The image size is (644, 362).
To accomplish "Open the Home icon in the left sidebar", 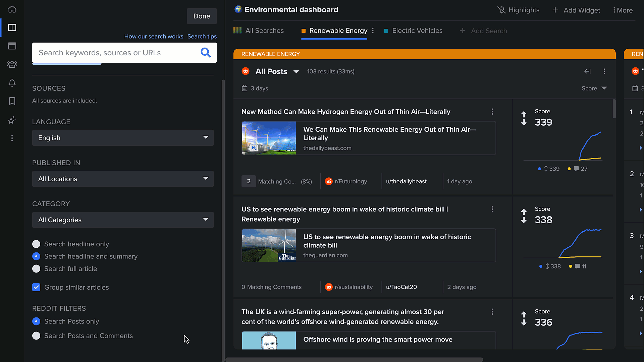I will [x=12, y=9].
